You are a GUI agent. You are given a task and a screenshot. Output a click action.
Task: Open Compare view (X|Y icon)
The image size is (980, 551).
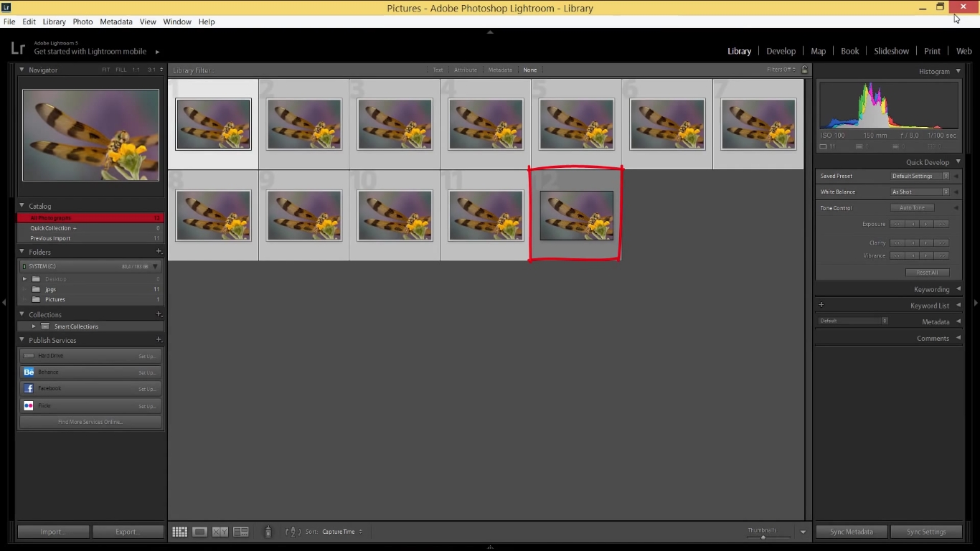coord(220,532)
